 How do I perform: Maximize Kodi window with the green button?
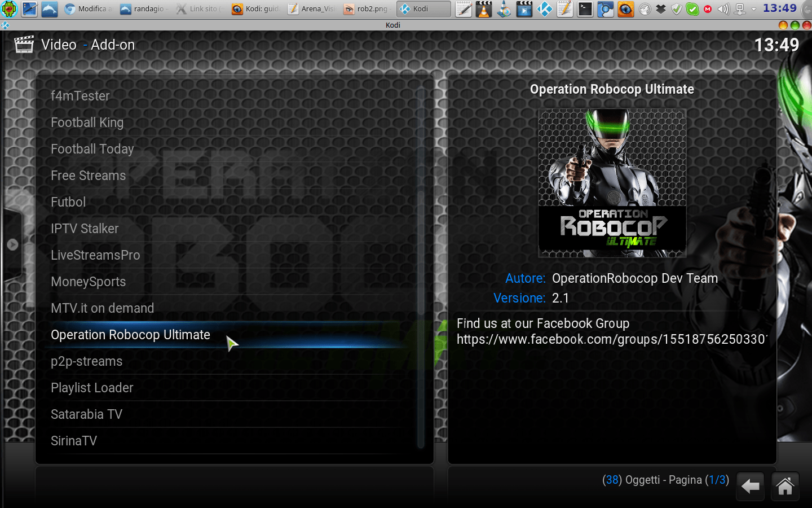tap(795, 25)
